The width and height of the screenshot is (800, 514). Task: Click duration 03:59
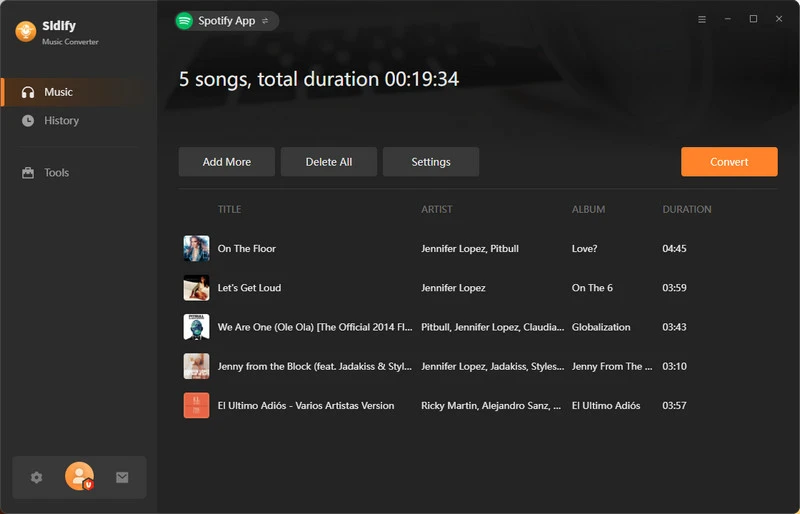[x=674, y=288]
